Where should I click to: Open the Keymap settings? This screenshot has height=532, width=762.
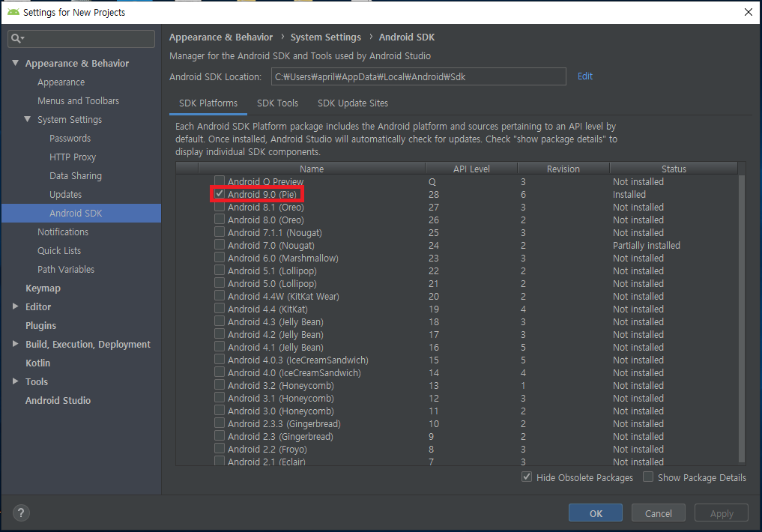click(43, 288)
